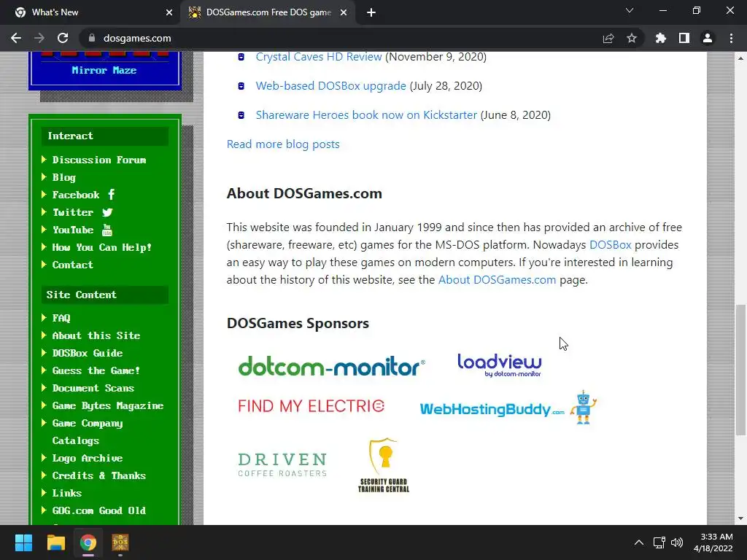Open Crystal Caves HD Review post

[319, 57]
